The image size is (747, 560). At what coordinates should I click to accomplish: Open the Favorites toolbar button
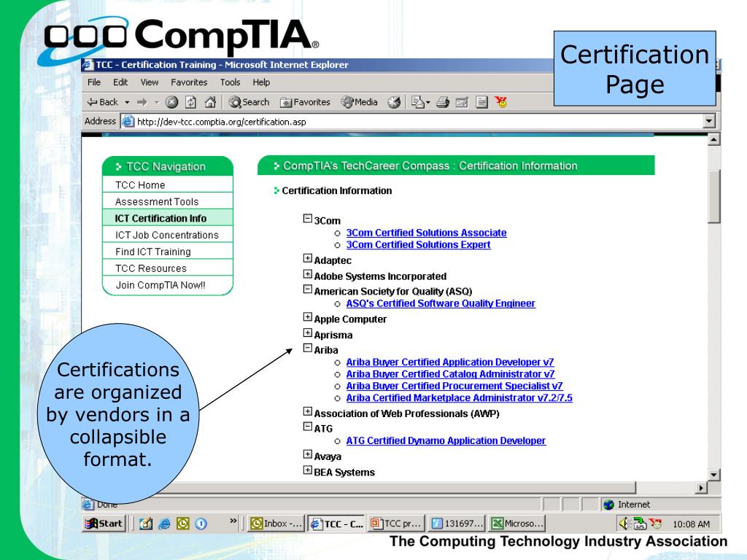point(305,102)
